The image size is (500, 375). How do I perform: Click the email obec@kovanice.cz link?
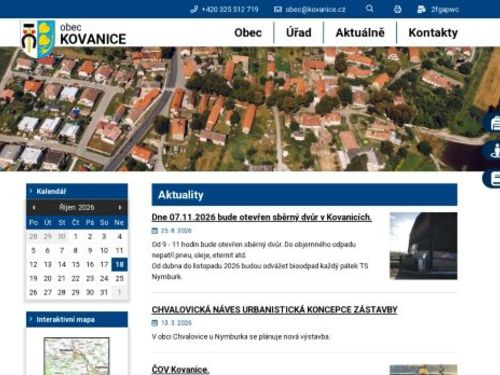pyautogui.click(x=315, y=9)
